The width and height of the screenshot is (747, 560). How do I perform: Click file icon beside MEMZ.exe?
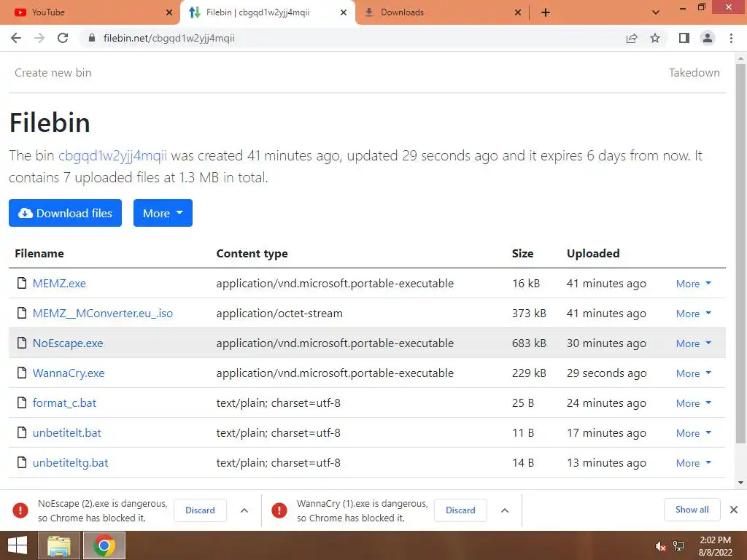click(21, 283)
